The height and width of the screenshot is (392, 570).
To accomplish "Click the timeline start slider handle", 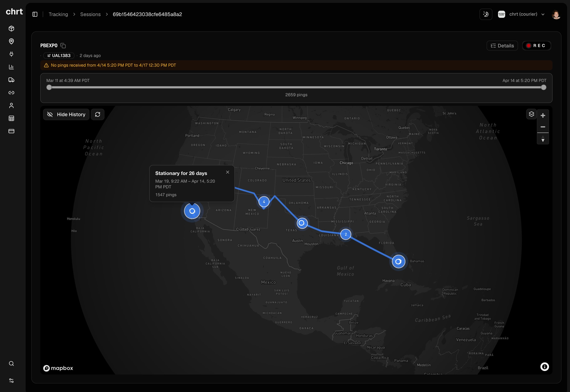I will (x=49, y=87).
